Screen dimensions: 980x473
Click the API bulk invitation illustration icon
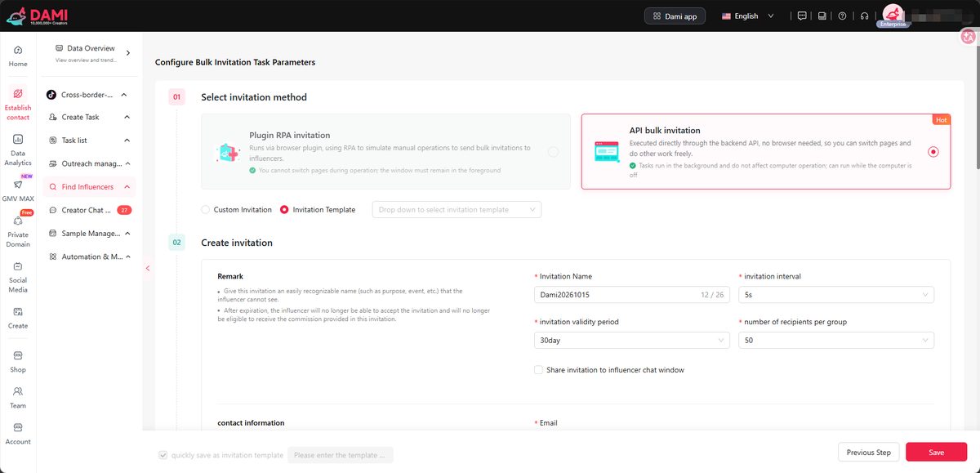[607, 151]
